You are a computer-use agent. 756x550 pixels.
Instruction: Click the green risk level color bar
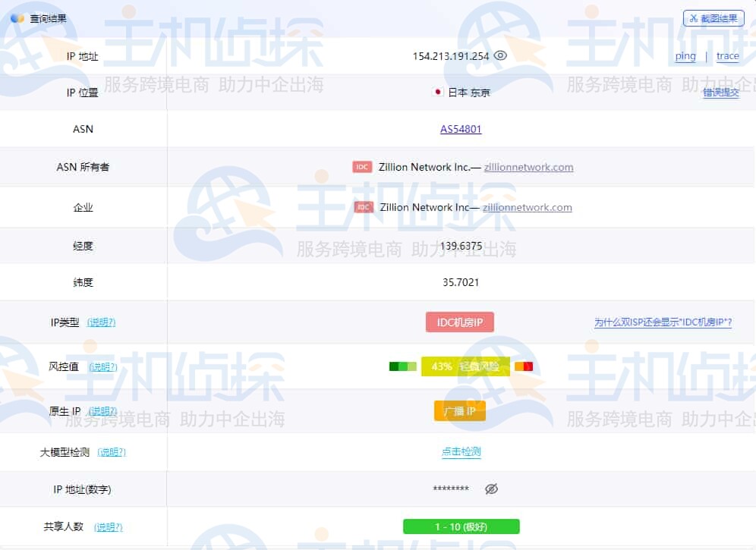[x=402, y=366]
